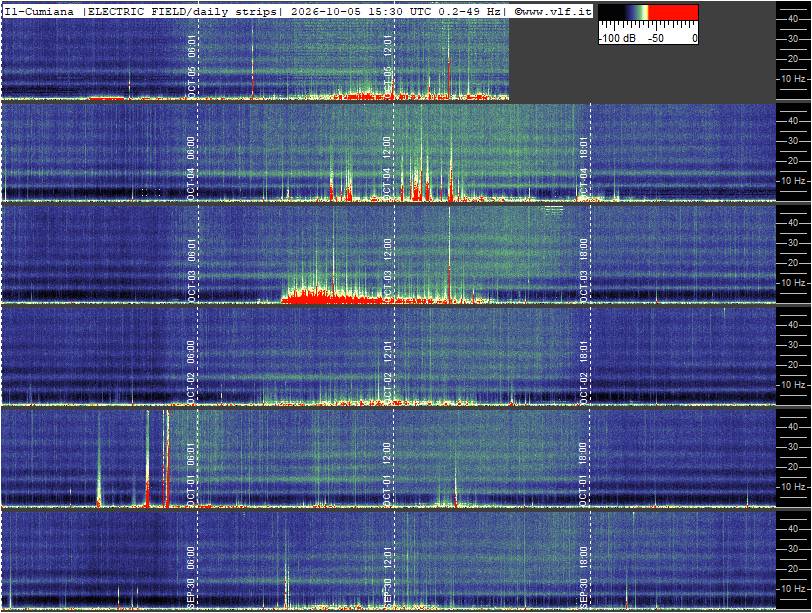Click the -50 legend label
Screen dimensions: 812x613
(x=656, y=38)
